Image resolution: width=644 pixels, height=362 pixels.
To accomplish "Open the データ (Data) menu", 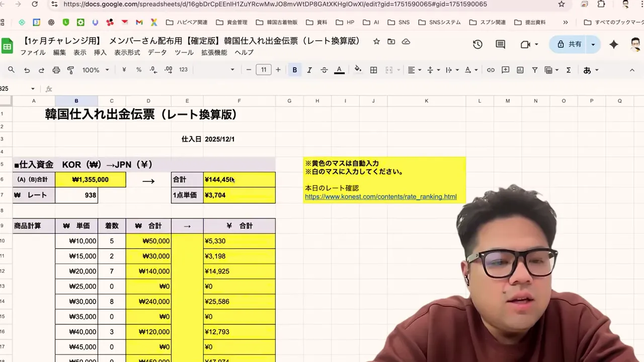I will click(157, 52).
